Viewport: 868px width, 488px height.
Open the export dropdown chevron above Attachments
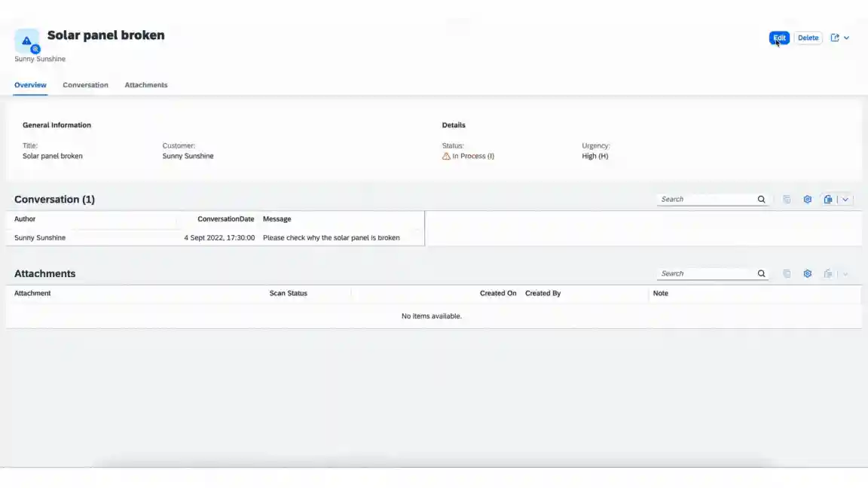(845, 273)
